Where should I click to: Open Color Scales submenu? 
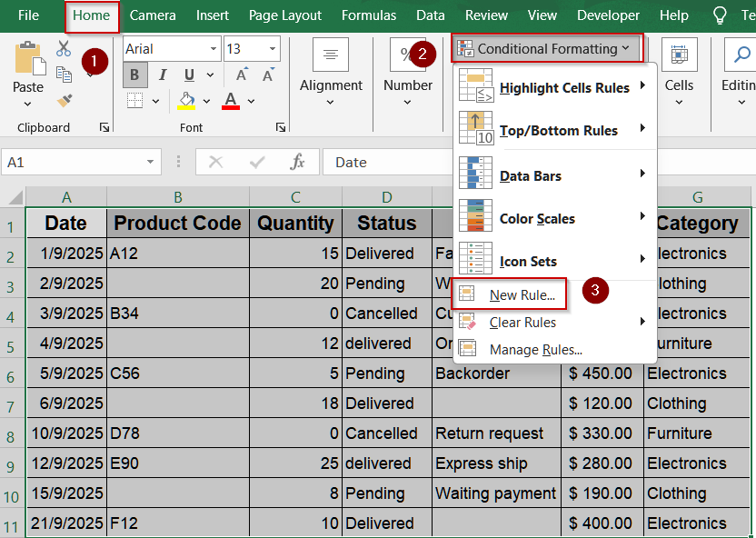554,218
